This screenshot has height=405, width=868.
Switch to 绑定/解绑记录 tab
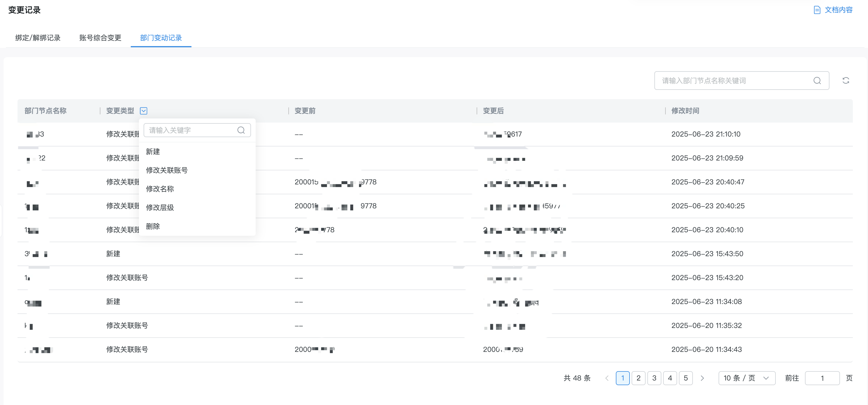(38, 38)
